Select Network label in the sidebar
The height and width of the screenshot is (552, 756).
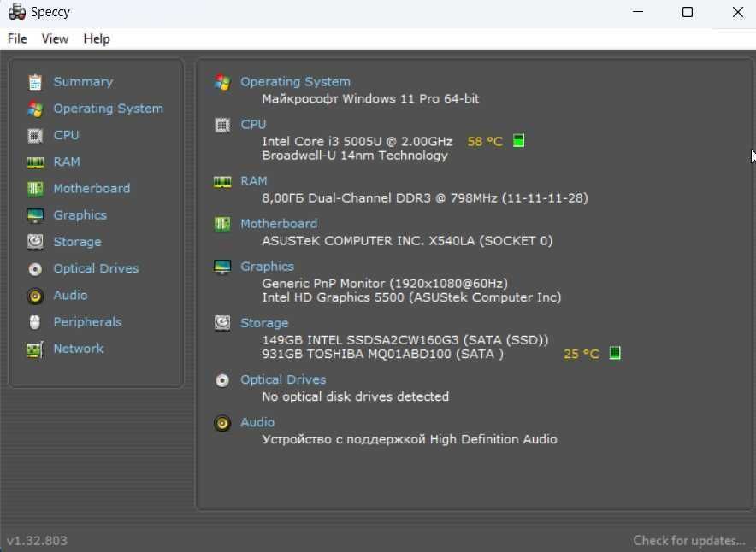pyautogui.click(x=78, y=349)
